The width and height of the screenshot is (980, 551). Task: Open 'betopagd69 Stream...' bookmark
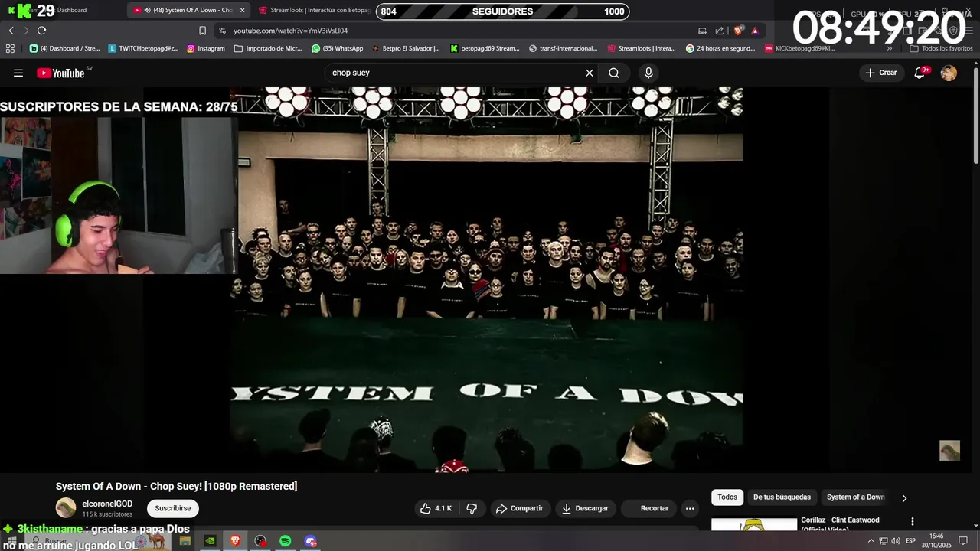pyautogui.click(x=485, y=48)
